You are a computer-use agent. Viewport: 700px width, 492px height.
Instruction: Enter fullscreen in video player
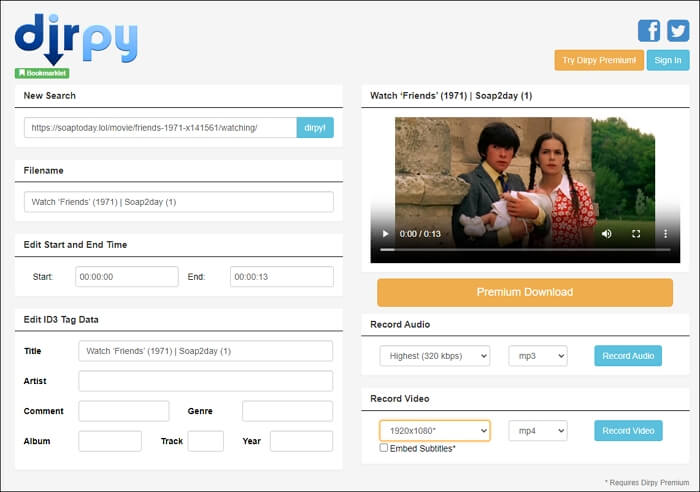pyautogui.click(x=636, y=233)
